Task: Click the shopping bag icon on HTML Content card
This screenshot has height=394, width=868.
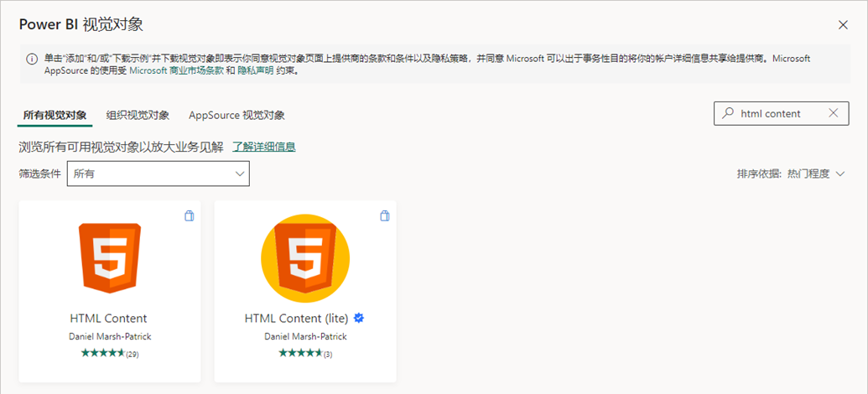Action: pos(190,215)
